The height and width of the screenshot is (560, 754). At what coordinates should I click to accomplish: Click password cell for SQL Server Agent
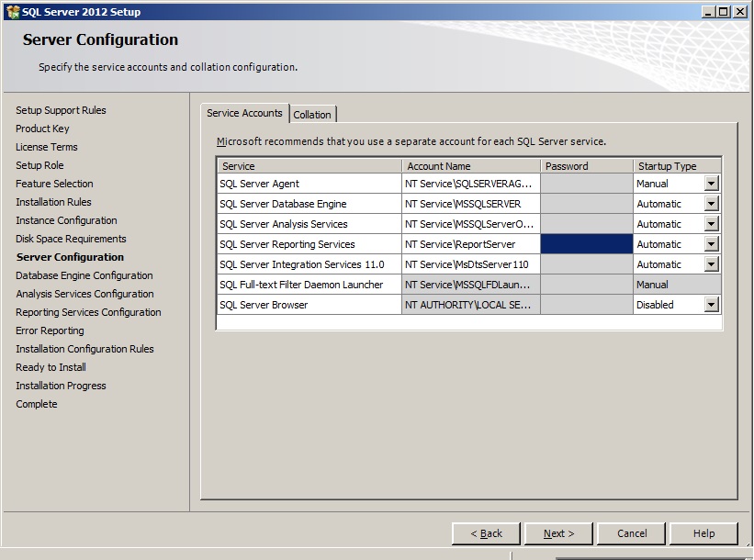587,183
